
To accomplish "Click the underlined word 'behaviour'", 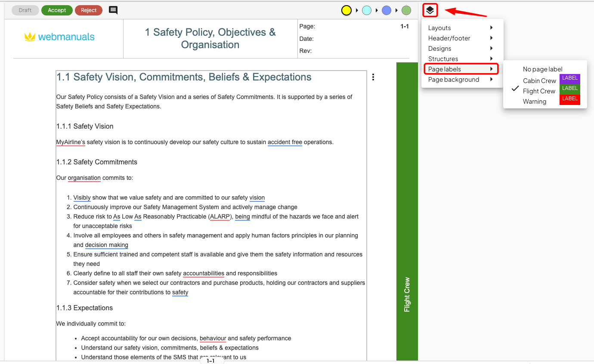I will [213, 339].
